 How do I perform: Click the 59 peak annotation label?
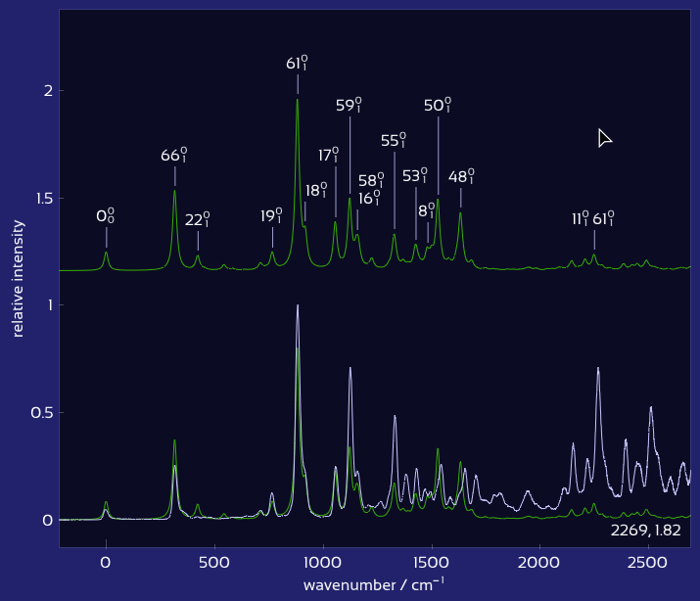tap(350, 106)
